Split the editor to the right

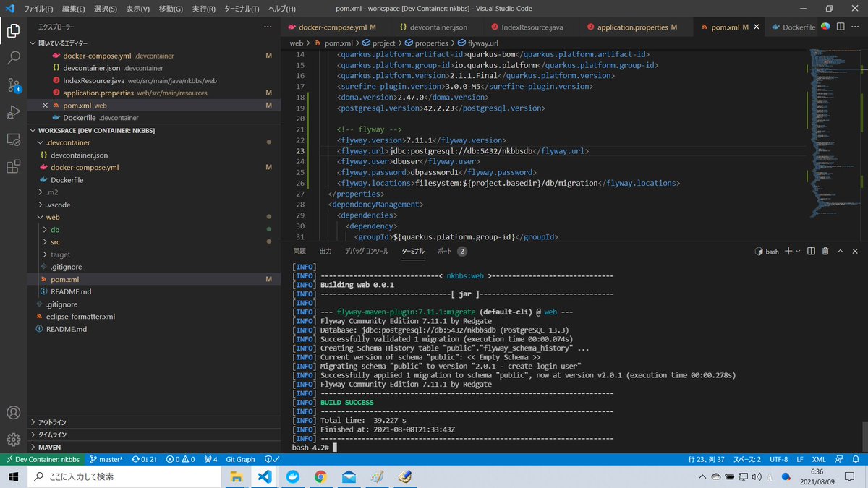point(841,27)
